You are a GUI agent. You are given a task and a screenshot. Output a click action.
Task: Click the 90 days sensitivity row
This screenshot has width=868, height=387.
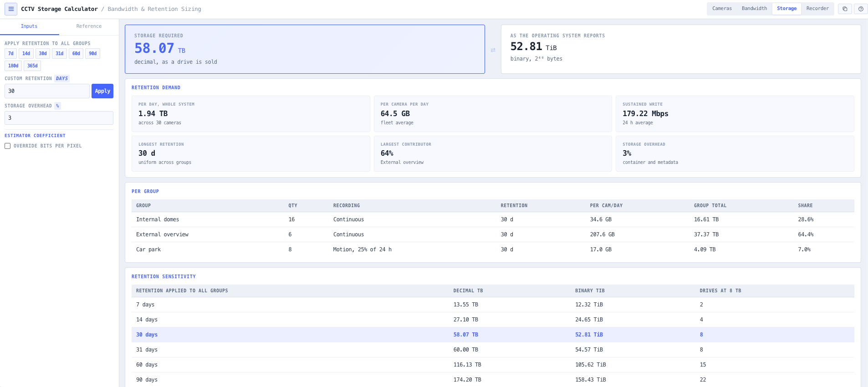[493, 380]
